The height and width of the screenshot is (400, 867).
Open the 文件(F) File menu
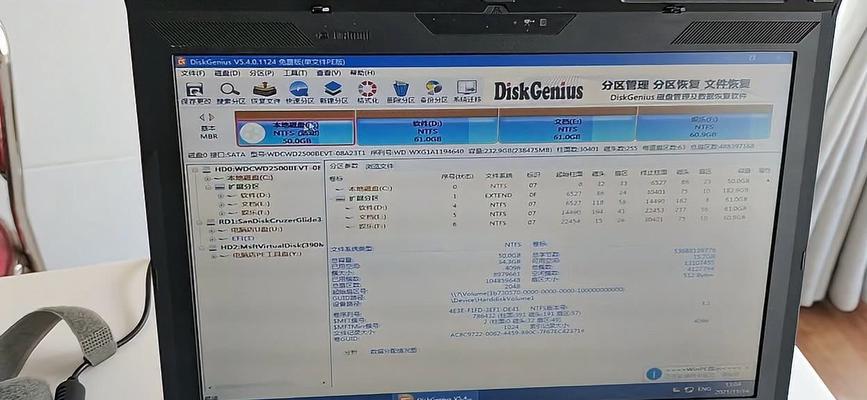pos(193,73)
